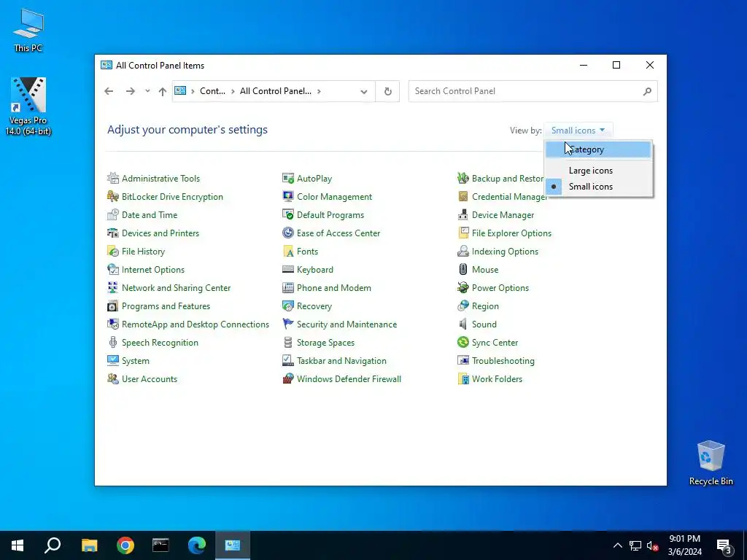This screenshot has width=747, height=560.
Task: Open Backup and Restore link
Action: click(x=508, y=179)
